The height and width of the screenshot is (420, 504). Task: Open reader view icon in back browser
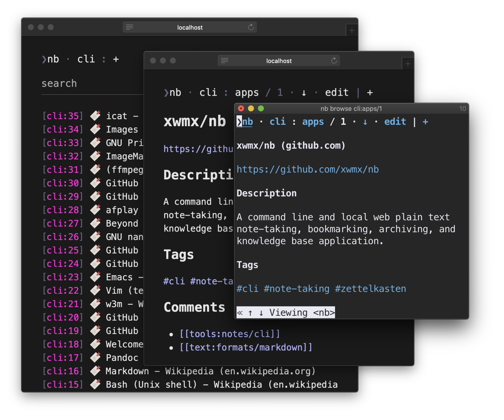[129, 27]
